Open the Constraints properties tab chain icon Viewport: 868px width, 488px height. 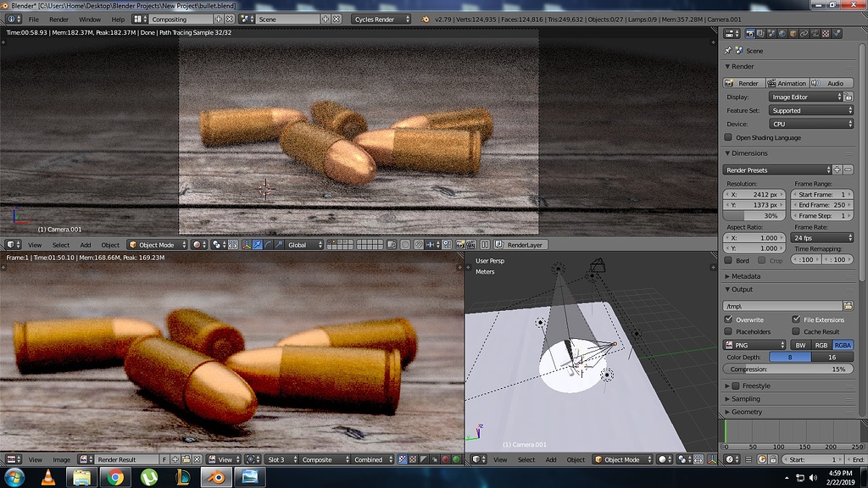tap(804, 34)
